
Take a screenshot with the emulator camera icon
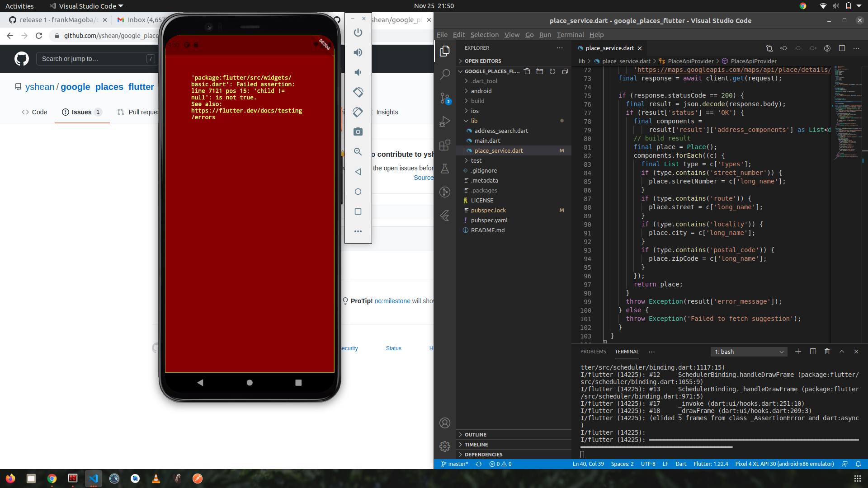point(358,132)
